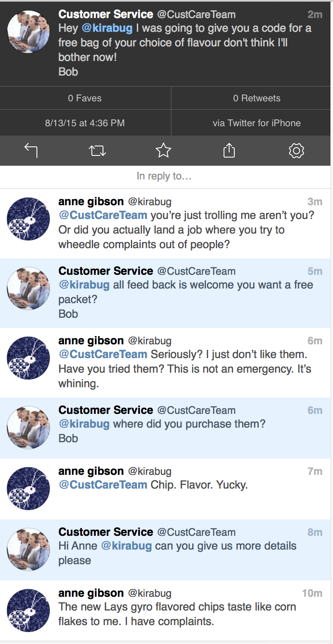This screenshot has width=333, height=644.
Task: Open the share icon in the toolbar
Action: tap(229, 150)
